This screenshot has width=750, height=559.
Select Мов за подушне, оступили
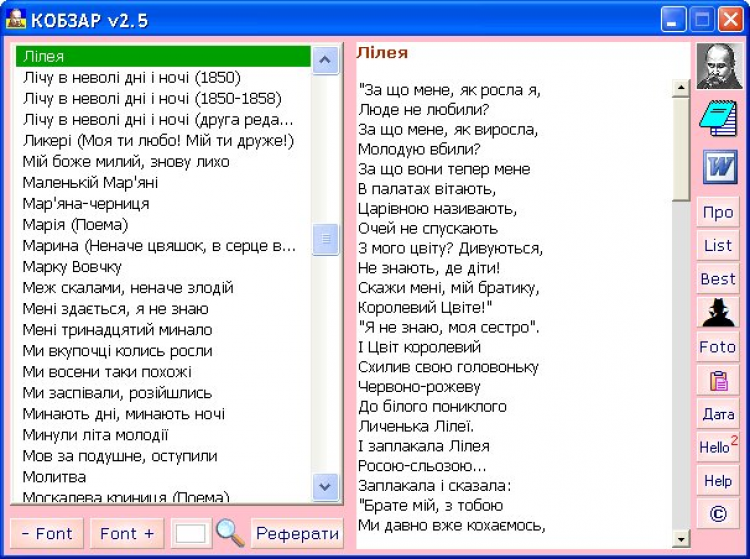click(163, 456)
